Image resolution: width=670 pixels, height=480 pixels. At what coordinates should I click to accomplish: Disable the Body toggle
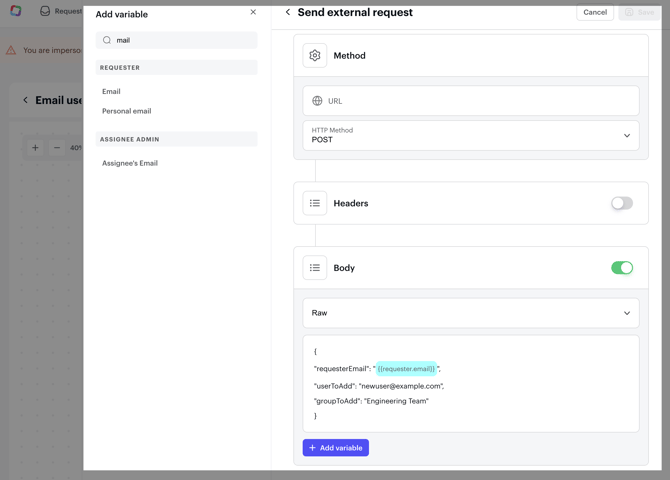coord(622,268)
